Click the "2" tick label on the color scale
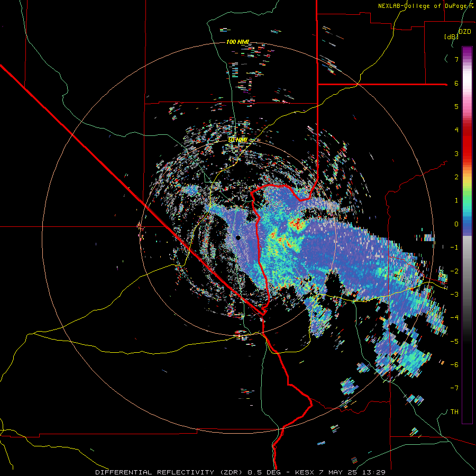Viewport: 476px width, 476px height. [456, 177]
